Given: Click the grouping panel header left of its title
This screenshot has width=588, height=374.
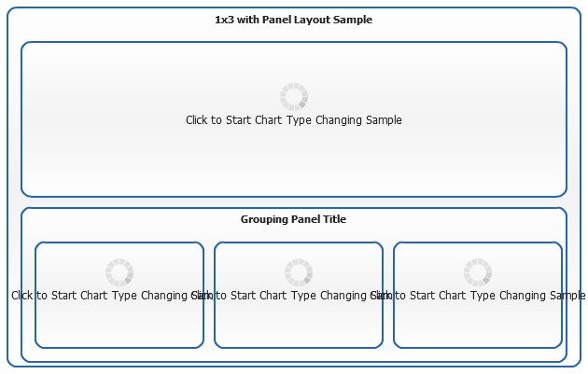Looking at the screenshot, I should coord(131,220).
